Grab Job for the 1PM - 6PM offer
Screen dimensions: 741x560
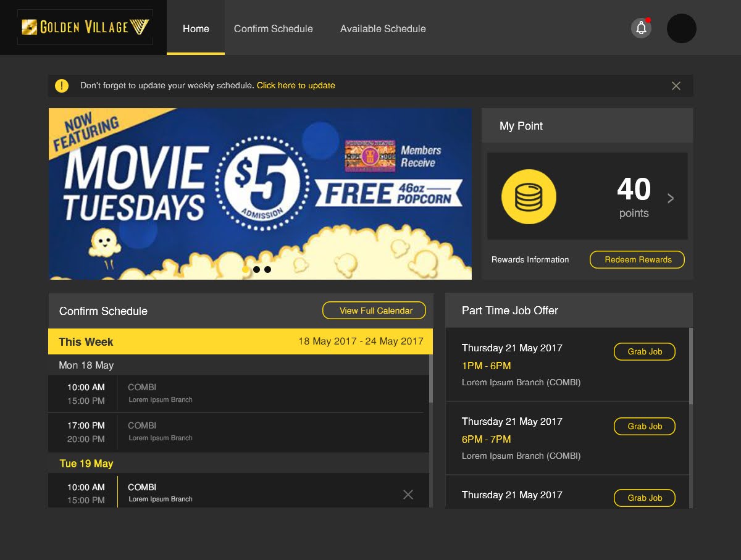point(645,351)
